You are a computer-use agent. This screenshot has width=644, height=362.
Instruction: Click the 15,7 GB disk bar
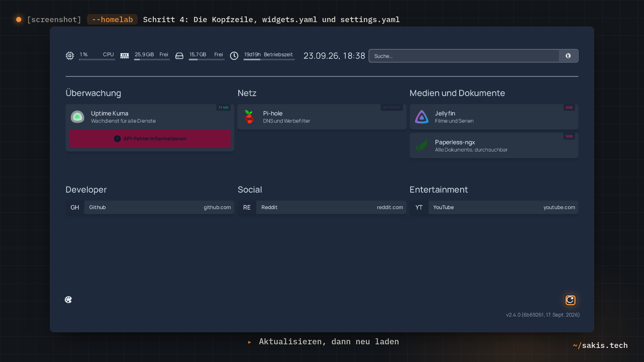(206, 60)
